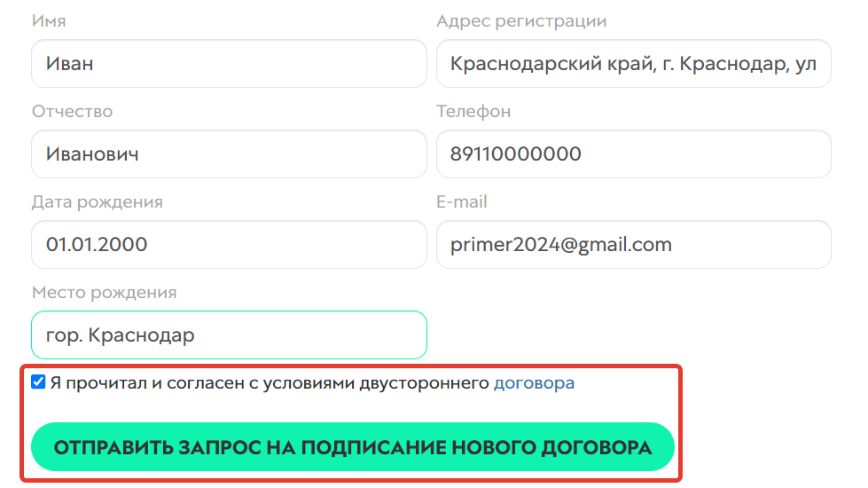Click the E-mail label text

coord(462,201)
